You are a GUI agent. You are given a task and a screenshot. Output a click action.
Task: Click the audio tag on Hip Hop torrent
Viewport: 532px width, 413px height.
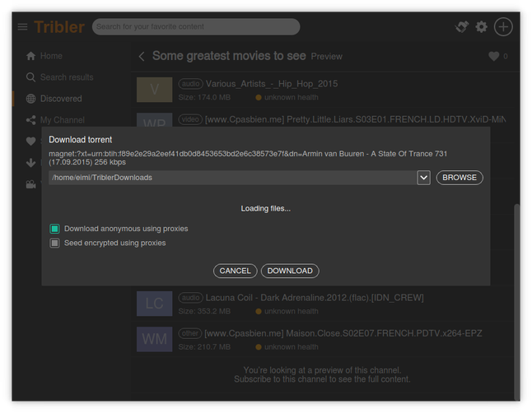pos(191,84)
